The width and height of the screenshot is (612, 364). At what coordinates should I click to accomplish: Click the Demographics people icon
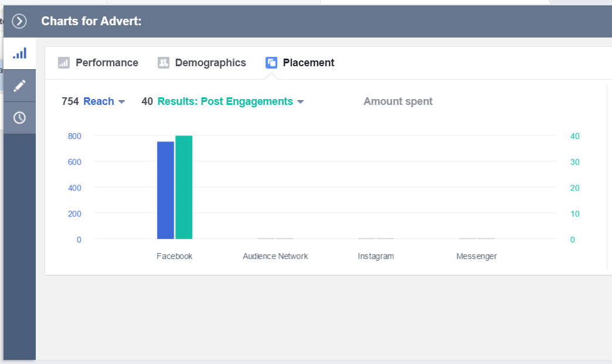click(x=163, y=62)
